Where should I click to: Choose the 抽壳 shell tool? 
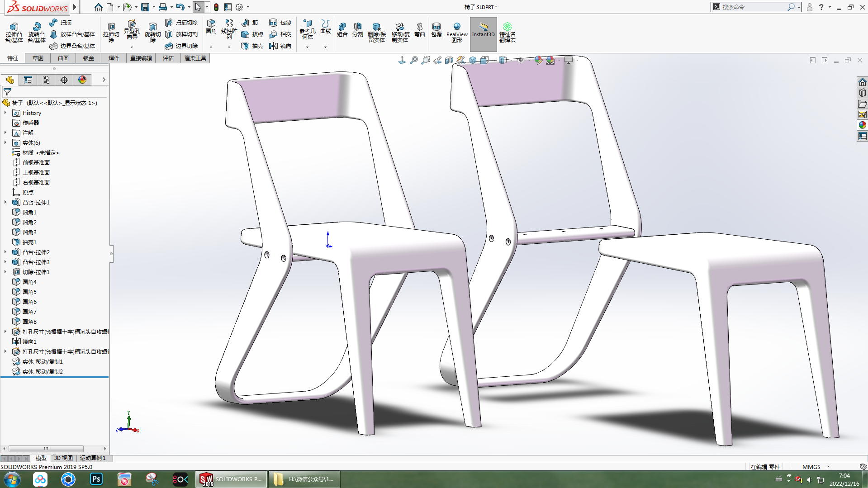[252, 46]
